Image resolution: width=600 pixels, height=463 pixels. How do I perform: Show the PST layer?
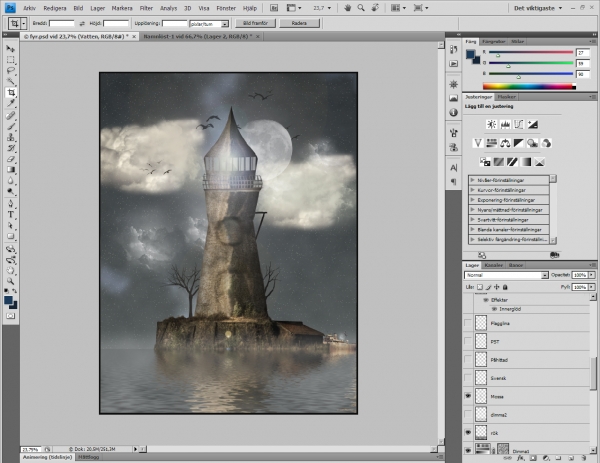[x=468, y=341]
